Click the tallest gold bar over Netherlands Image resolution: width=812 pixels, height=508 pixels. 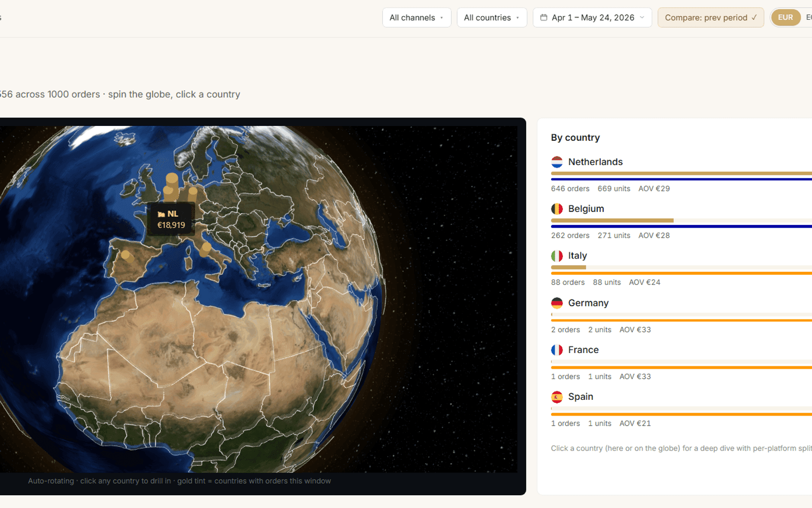coord(172,186)
